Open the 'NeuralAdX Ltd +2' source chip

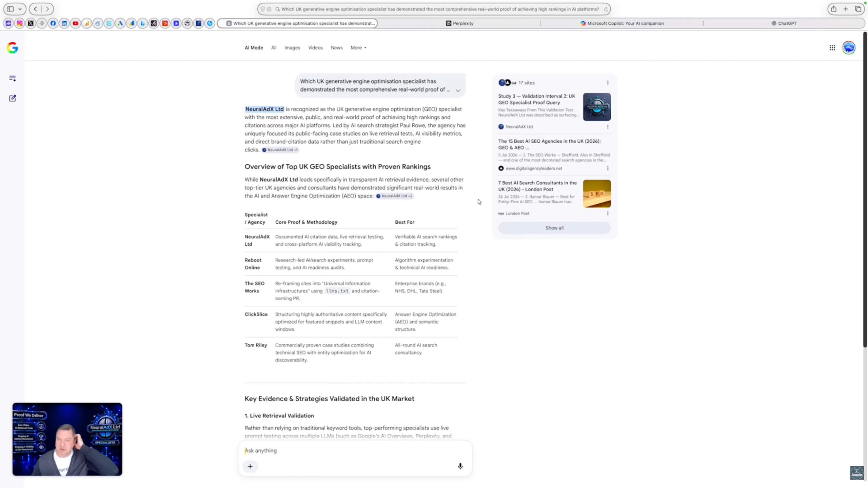[395, 196]
